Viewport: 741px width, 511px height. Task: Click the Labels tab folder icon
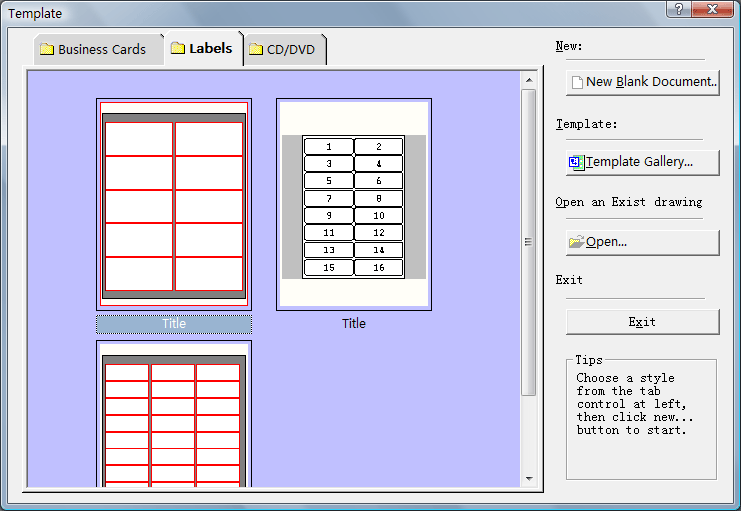[x=178, y=48]
